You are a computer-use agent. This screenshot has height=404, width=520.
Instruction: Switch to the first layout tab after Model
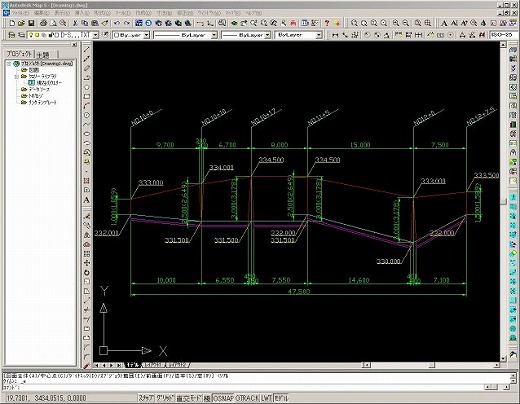pos(154,365)
